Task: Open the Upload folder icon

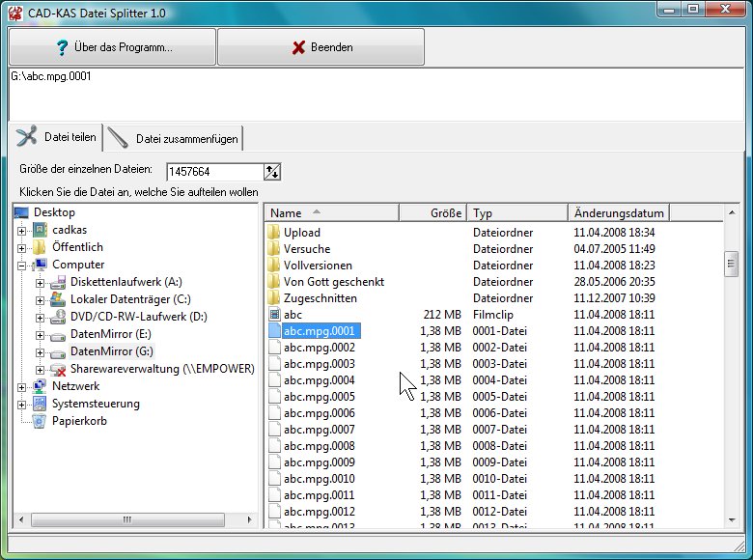Action: coord(274,233)
